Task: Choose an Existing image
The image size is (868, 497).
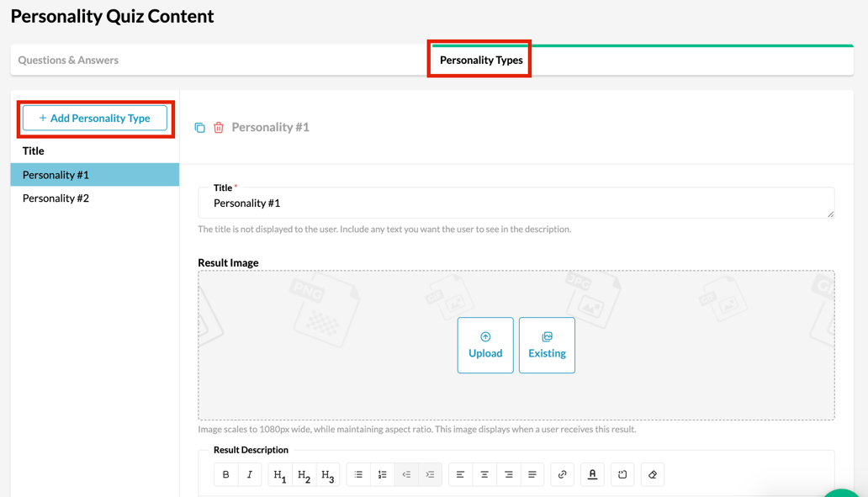Action: tap(547, 346)
